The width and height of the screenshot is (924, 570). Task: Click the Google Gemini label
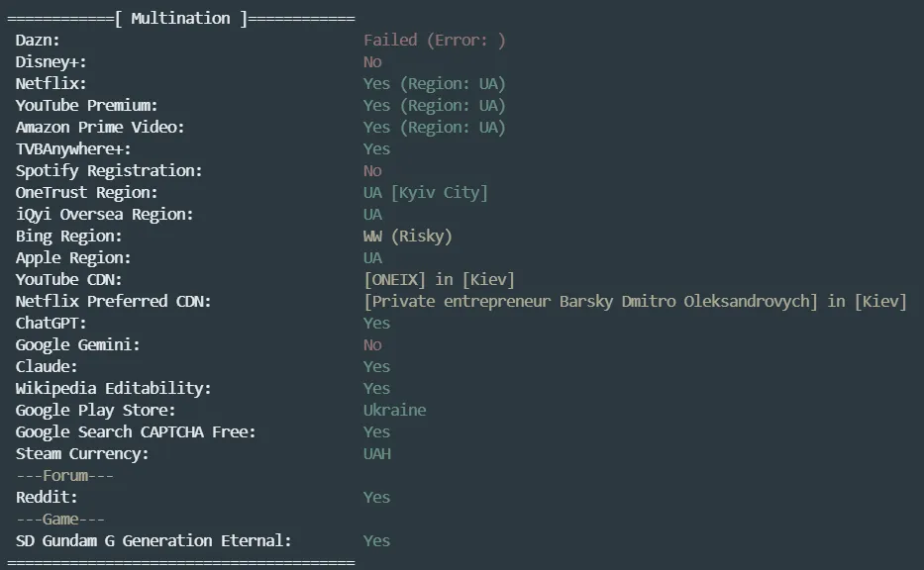click(77, 345)
